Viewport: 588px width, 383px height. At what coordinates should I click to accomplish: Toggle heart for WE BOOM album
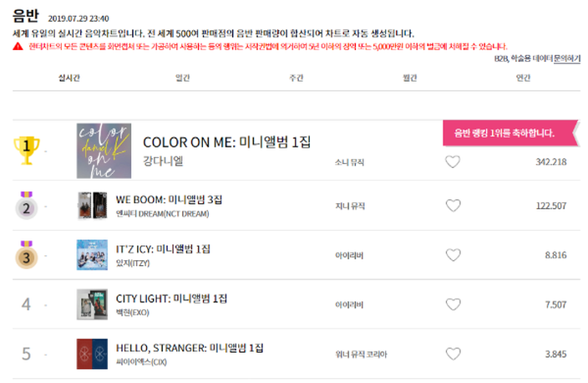(x=453, y=206)
